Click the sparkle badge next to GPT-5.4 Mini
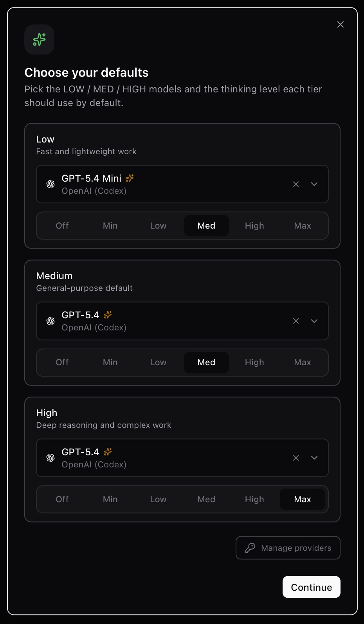 [130, 178]
